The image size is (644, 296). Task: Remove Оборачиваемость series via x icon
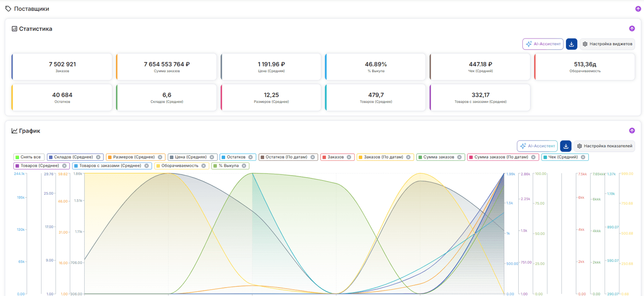click(x=203, y=166)
